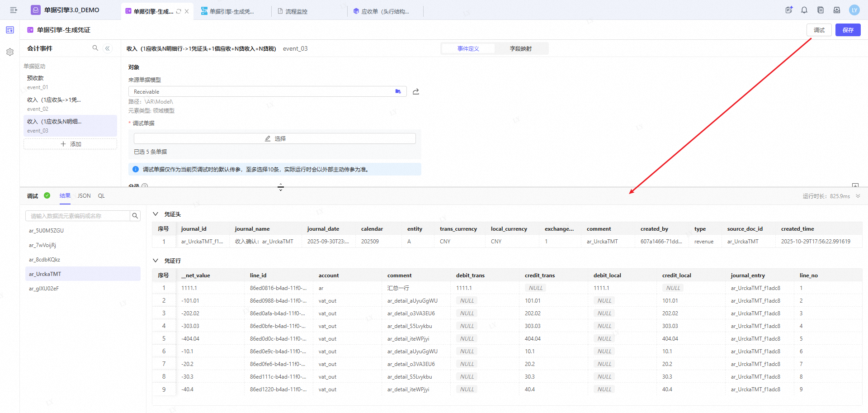Toggle the top-left menu collapse icon

point(14,10)
